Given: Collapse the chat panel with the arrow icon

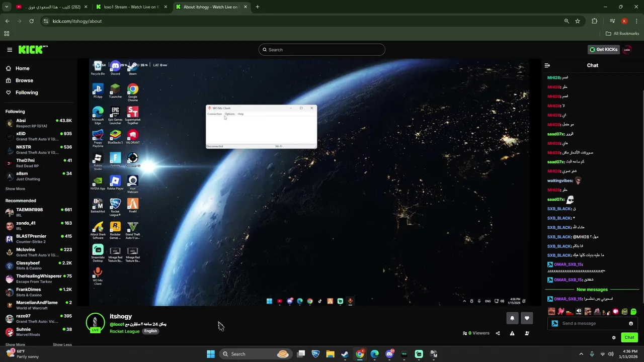Looking at the screenshot, I should coord(547,65).
